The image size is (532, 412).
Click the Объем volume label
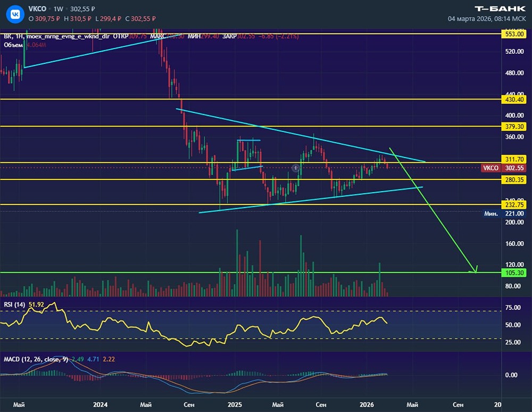point(13,45)
